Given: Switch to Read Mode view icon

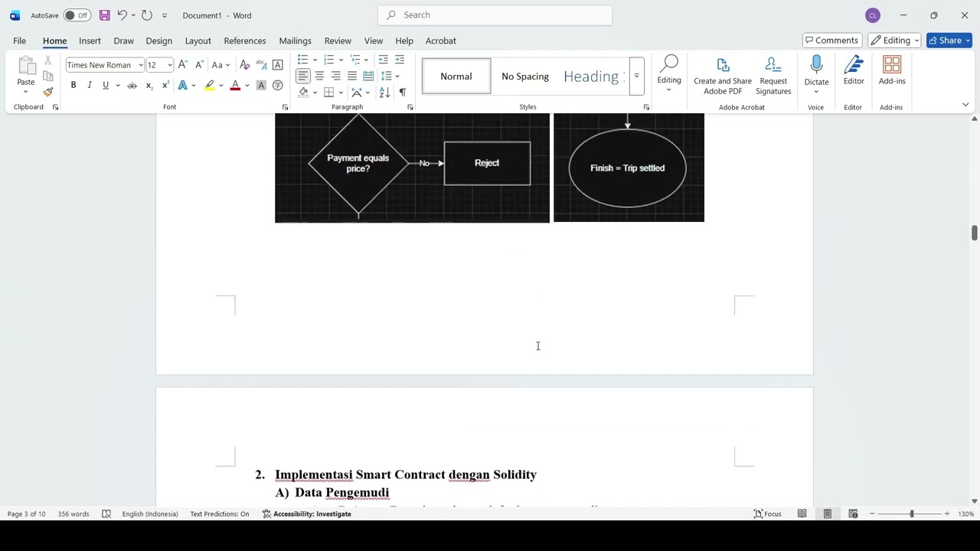Looking at the screenshot, I should pyautogui.click(x=802, y=514).
